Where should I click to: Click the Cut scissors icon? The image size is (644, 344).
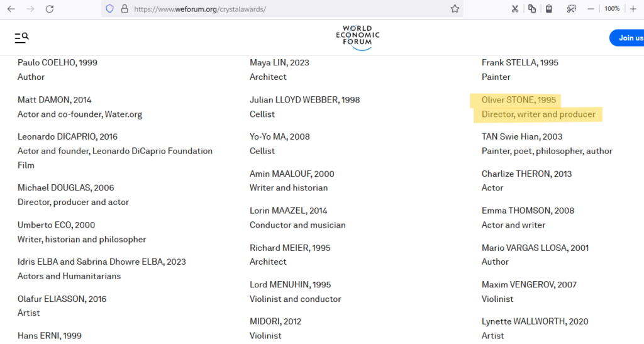[515, 9]
